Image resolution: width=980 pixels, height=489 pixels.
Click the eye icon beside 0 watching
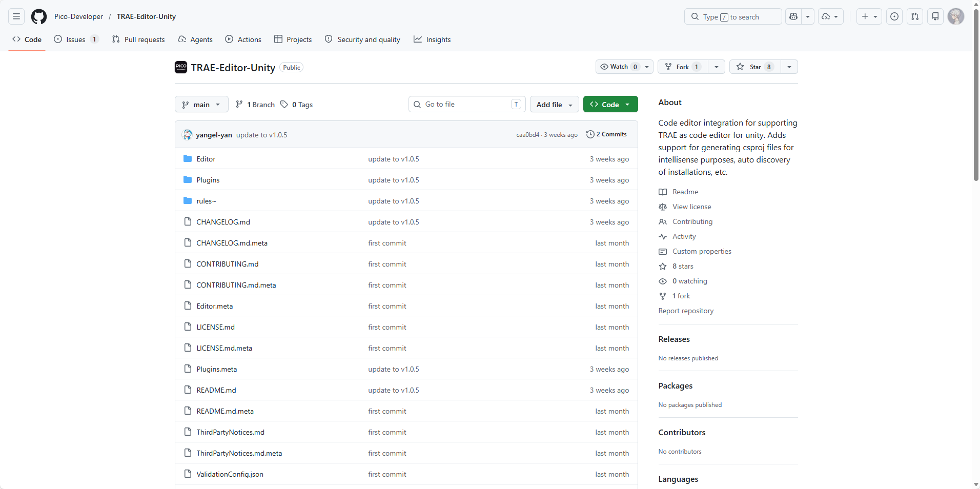pos(663,281)
